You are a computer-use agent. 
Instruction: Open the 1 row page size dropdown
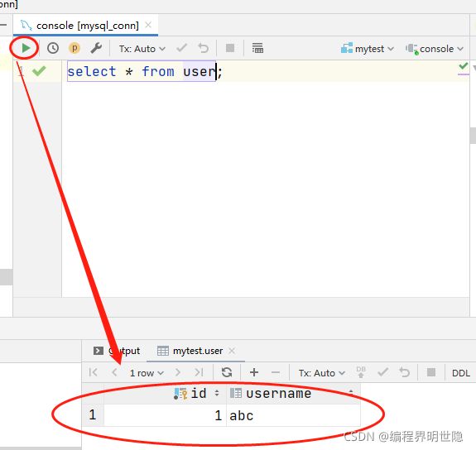[147, 373]
